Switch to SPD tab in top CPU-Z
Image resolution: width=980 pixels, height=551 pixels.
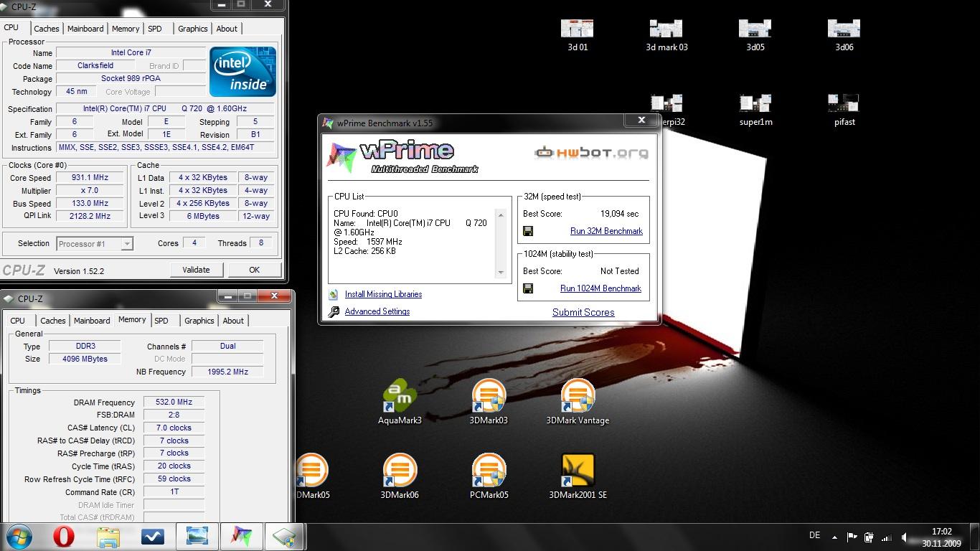[155, 29]
